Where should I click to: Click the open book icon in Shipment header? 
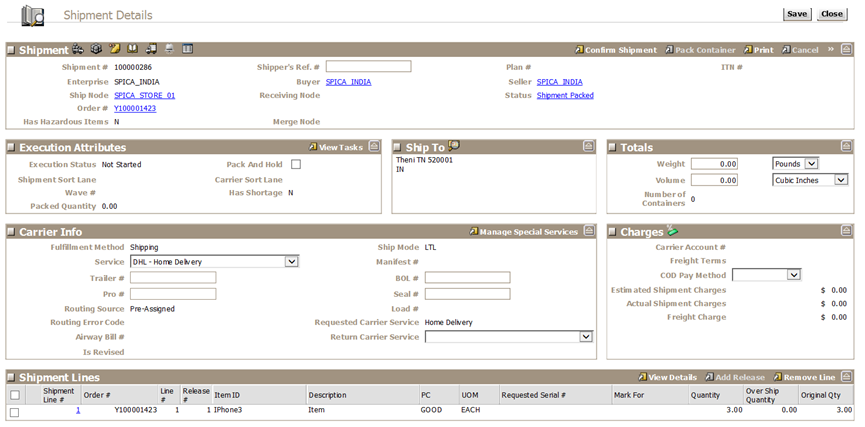132,49
